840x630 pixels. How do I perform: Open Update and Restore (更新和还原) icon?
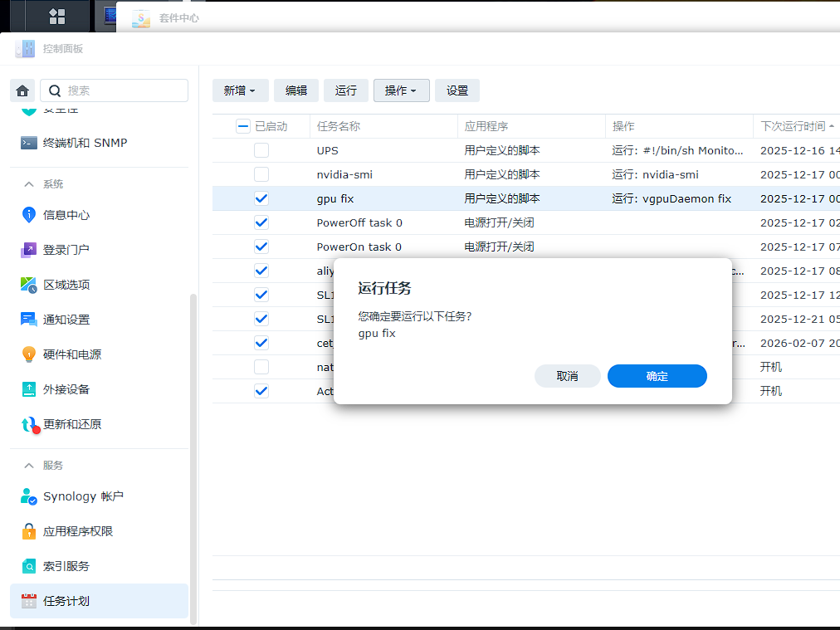tap(29, 424)
